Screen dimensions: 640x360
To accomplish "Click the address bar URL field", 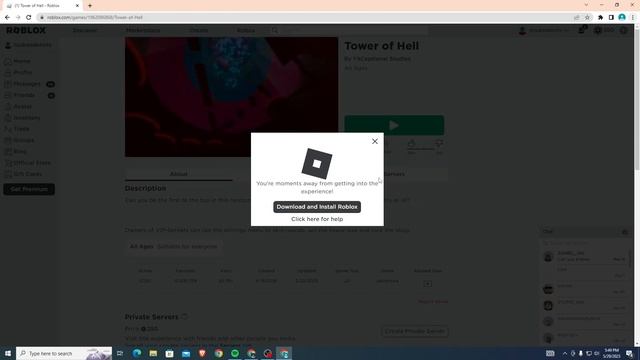I will coord(306,18).
